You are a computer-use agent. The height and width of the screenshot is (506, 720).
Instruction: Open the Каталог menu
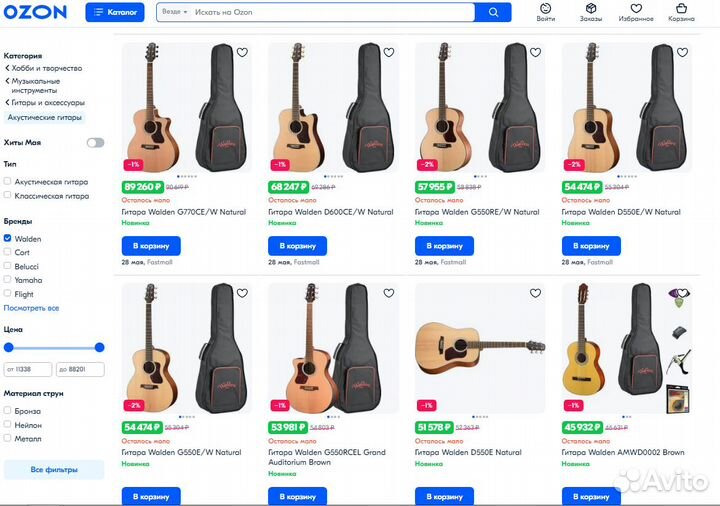115,12
